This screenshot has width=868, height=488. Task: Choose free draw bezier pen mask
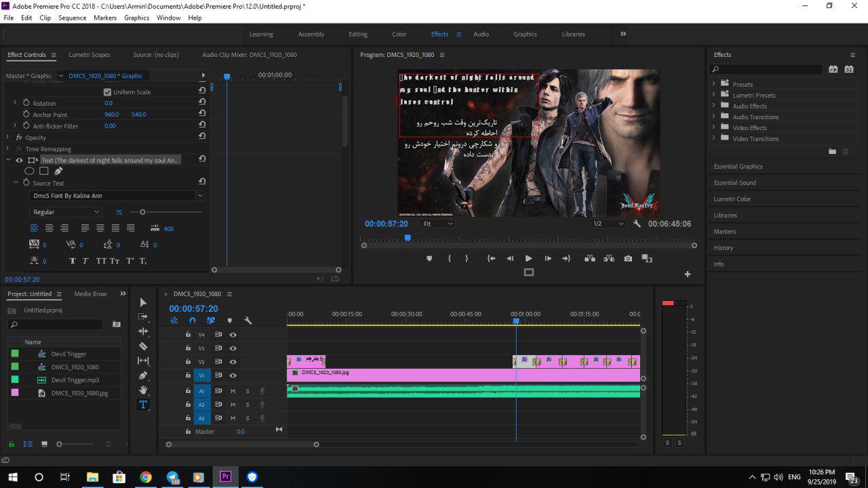click(58, 171)
